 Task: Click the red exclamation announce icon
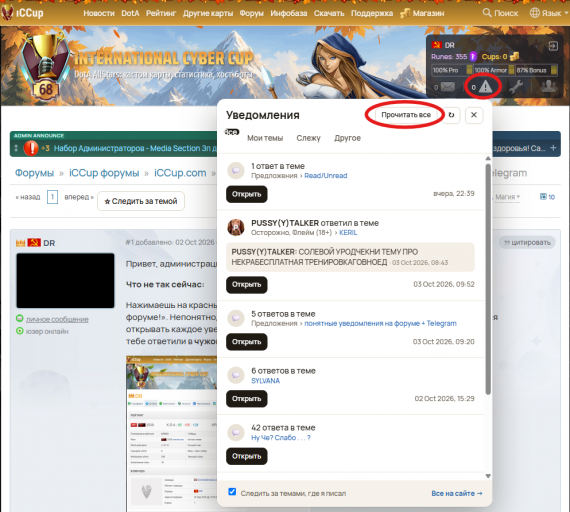point(31,148)
